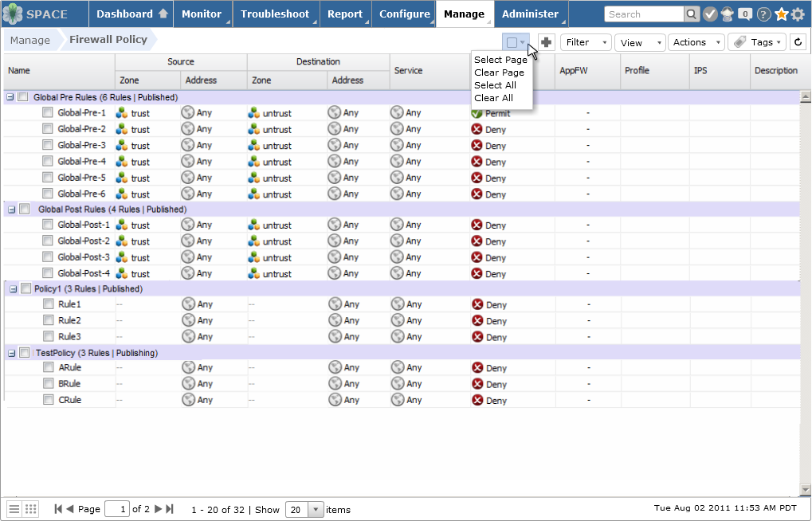
Task: Click Deny icon on CRule row
Action: coord(477,400)
